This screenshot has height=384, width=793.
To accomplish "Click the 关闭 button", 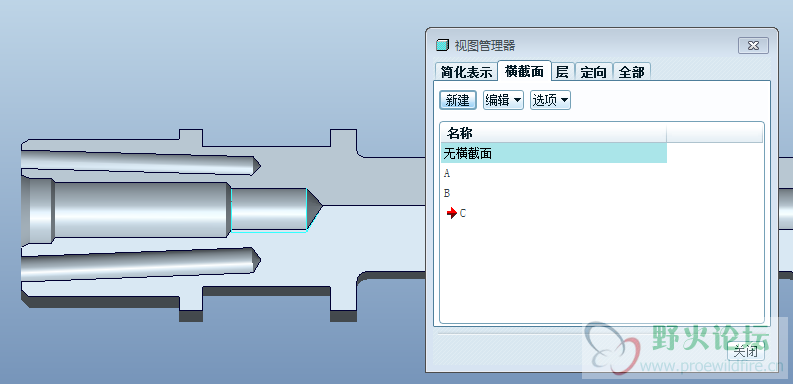I will pyautogui.click(x=746, y=351).
